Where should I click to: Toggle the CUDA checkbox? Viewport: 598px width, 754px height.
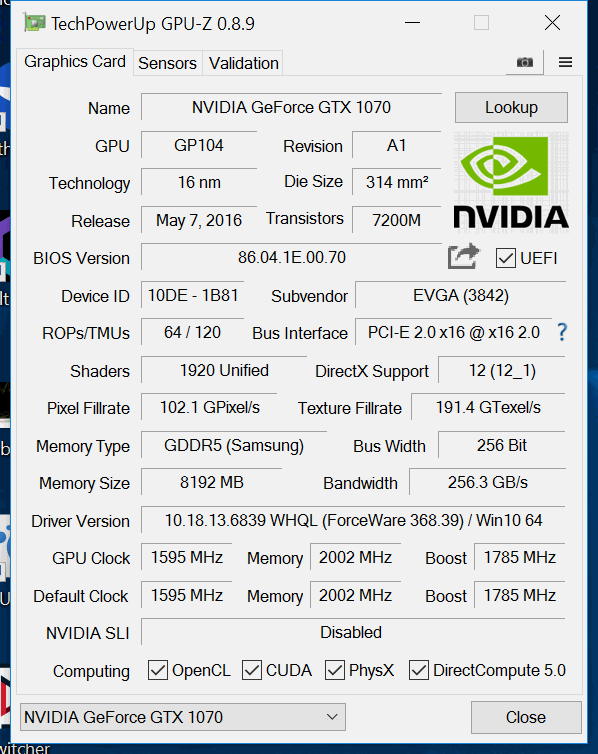point(251,670)
